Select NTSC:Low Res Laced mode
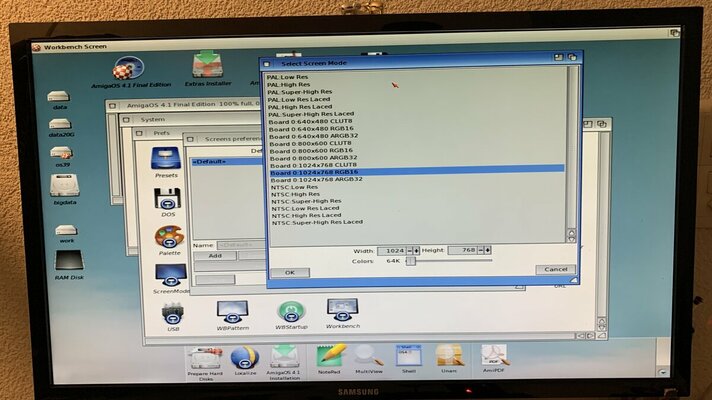712x400 pixels. pyautogui.click(x=305, y=208)
